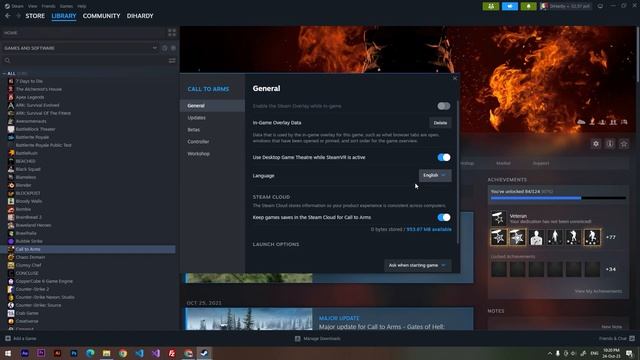Click the forward navigation arrow
This screenshot has width=640, height=360.
18,16
